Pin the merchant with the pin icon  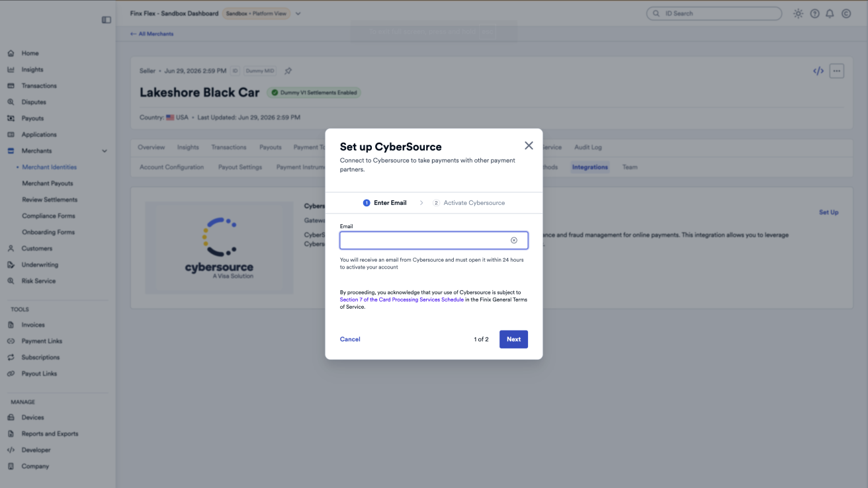tap(288, 71)
